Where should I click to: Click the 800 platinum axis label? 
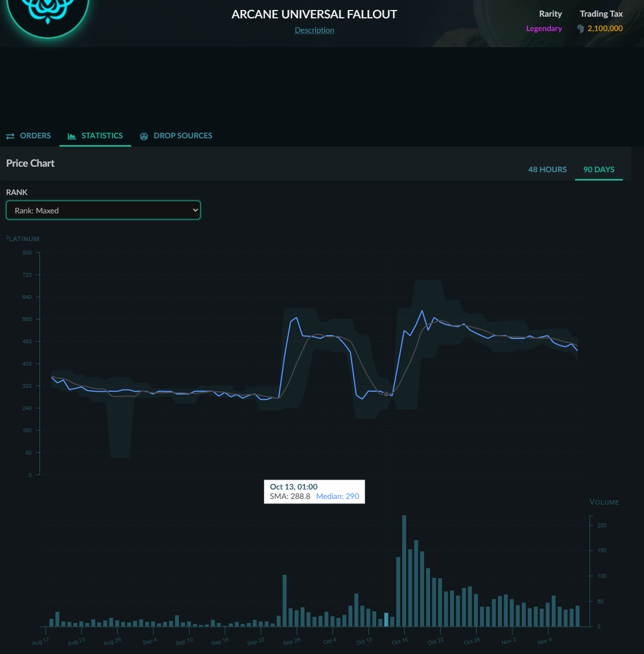click(x=27, y=253)
